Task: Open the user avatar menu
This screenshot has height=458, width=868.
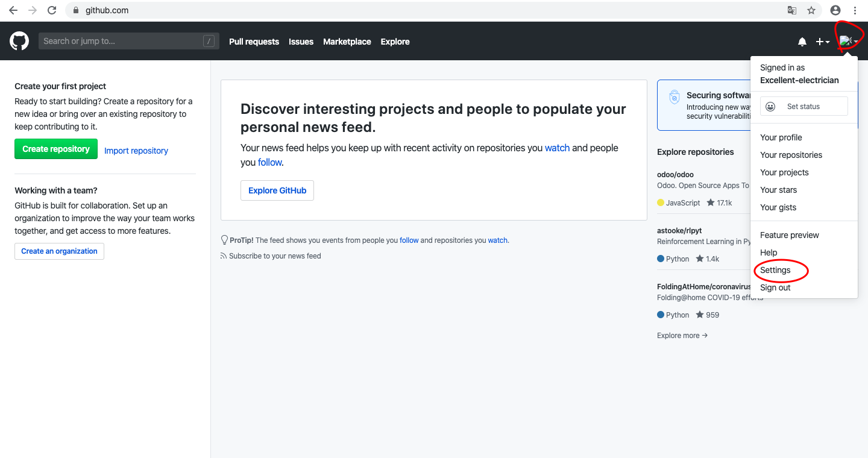Action: coord(849,42)
